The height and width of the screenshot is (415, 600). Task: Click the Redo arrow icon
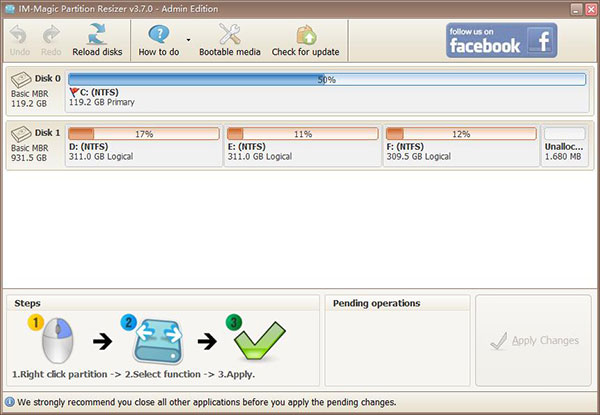[x=51, y=34]
